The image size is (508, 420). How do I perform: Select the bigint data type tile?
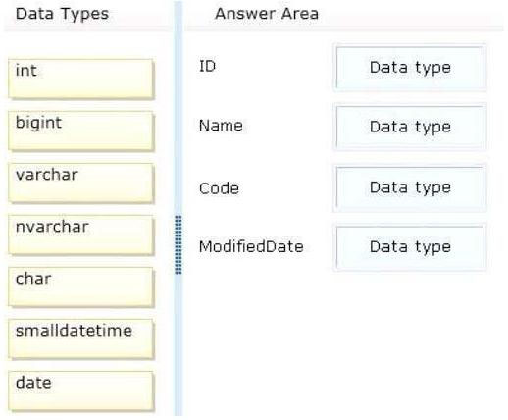(80, 131)
